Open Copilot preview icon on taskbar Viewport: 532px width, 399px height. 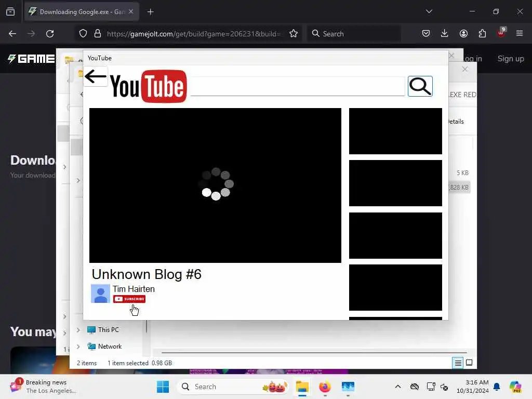[x=515, y=387]
